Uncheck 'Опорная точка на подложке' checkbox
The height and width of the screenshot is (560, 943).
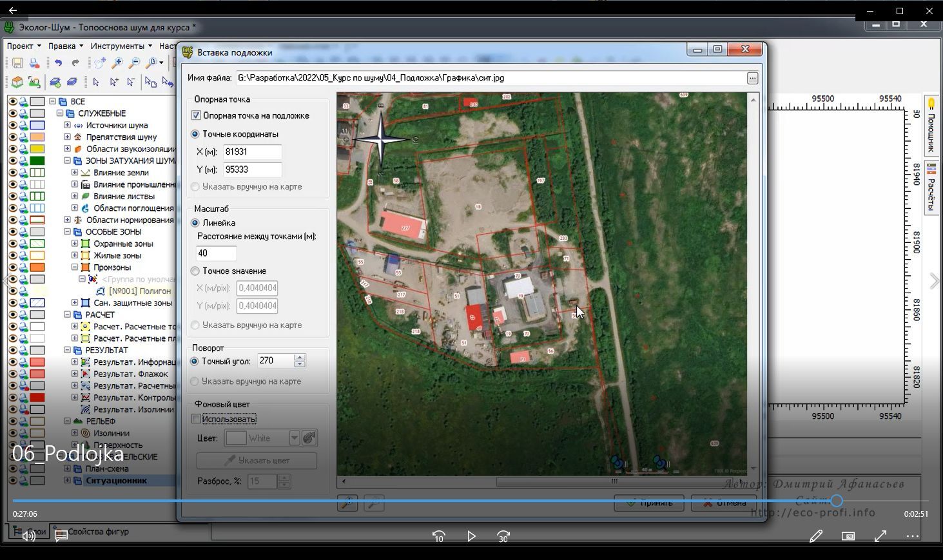coord(196,116)
